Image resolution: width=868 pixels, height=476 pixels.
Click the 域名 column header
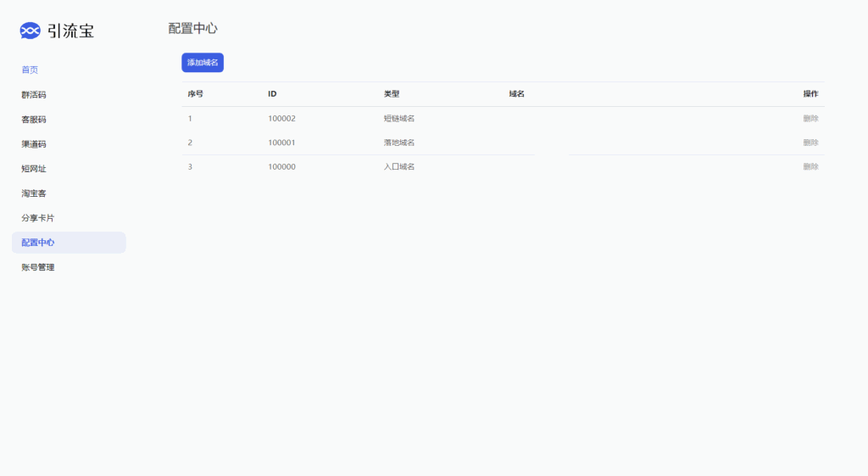[x=516, y=94]
